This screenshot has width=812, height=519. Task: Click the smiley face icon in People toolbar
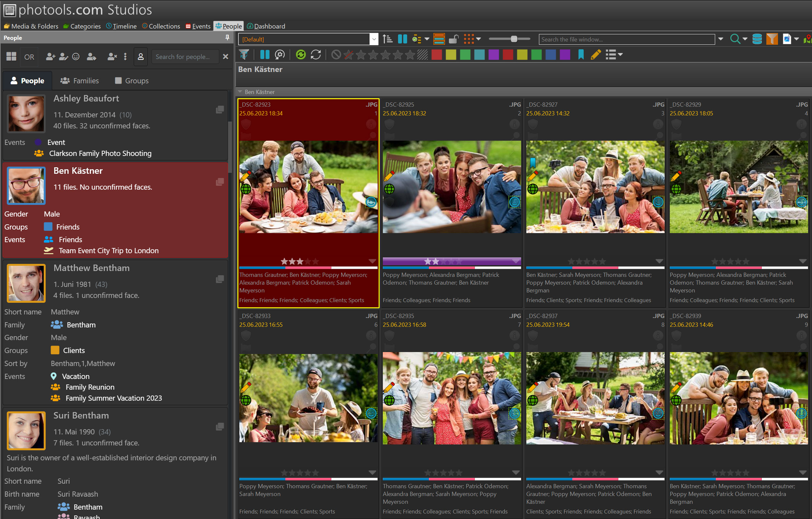point(76,57)
